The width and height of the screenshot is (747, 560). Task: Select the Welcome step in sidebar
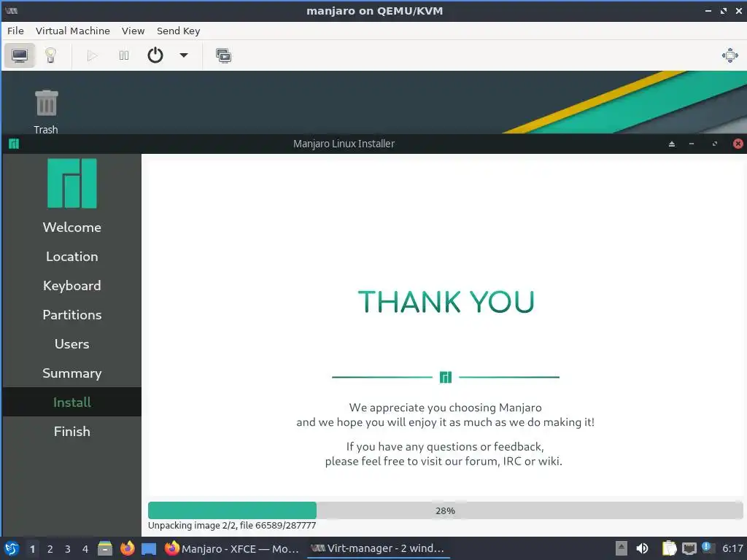point(72,227)
